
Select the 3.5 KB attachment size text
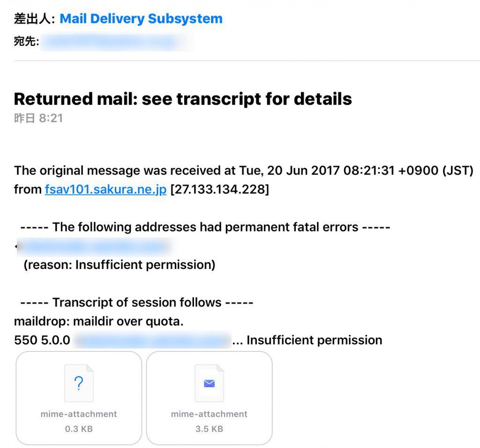tap(209, 429)
